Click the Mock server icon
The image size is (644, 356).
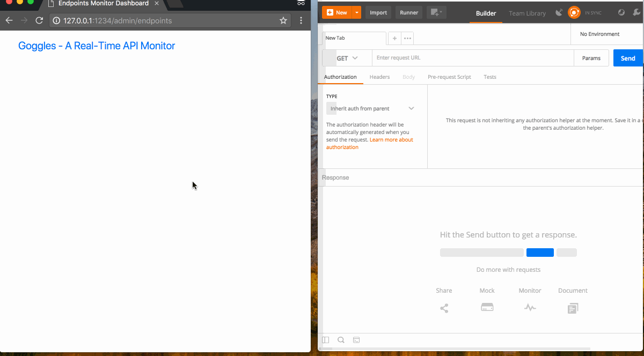(487, 307)
